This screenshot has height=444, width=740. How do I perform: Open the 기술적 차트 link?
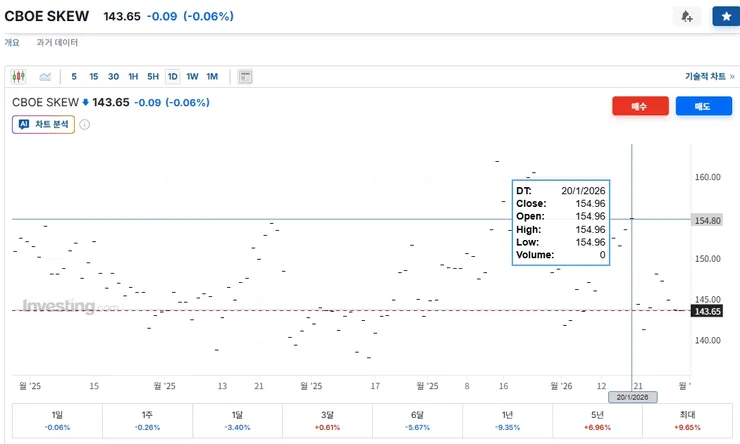[709, 76]
